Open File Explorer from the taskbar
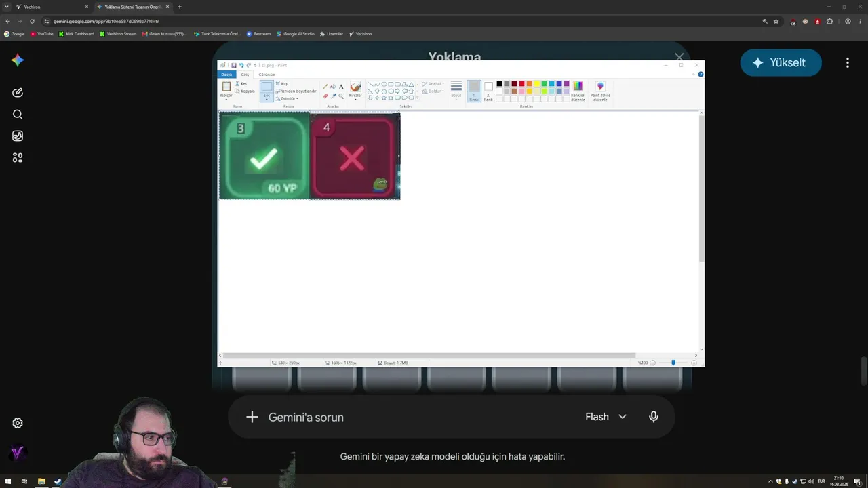Viewport: 868px width, 488px height. (x=41, y=481)
